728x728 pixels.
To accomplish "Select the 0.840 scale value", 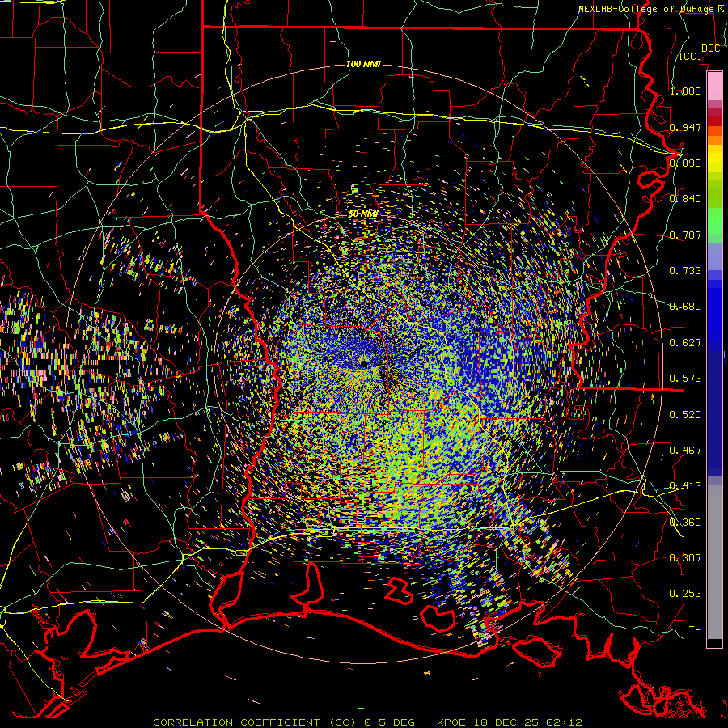I will pyautogui.click(x=685, y=199).
